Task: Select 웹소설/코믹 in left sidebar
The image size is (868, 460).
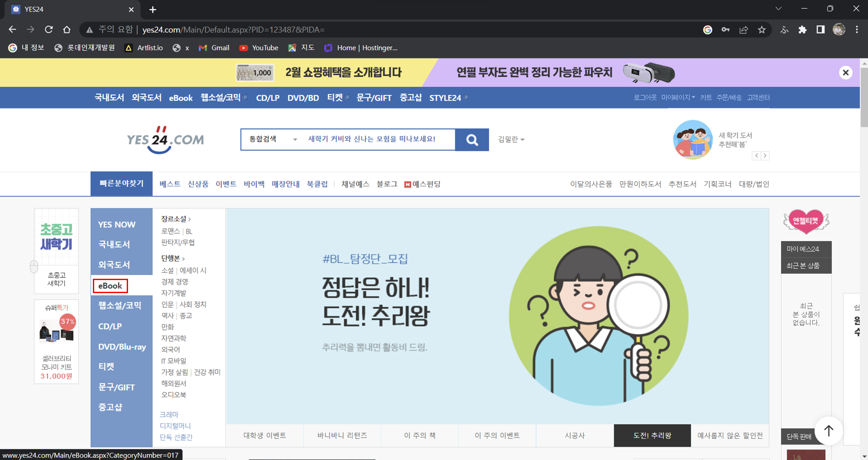Action: (x=120, y=306)
